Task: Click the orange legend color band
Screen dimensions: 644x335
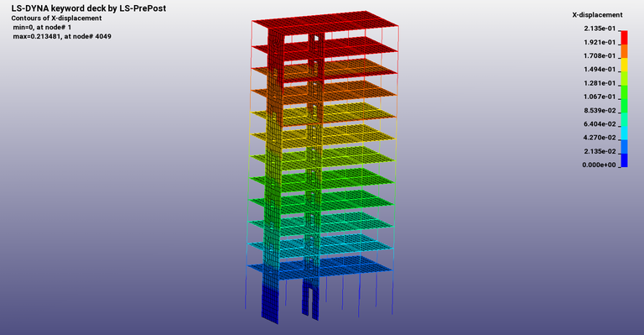Action: [x=624, y=51]
